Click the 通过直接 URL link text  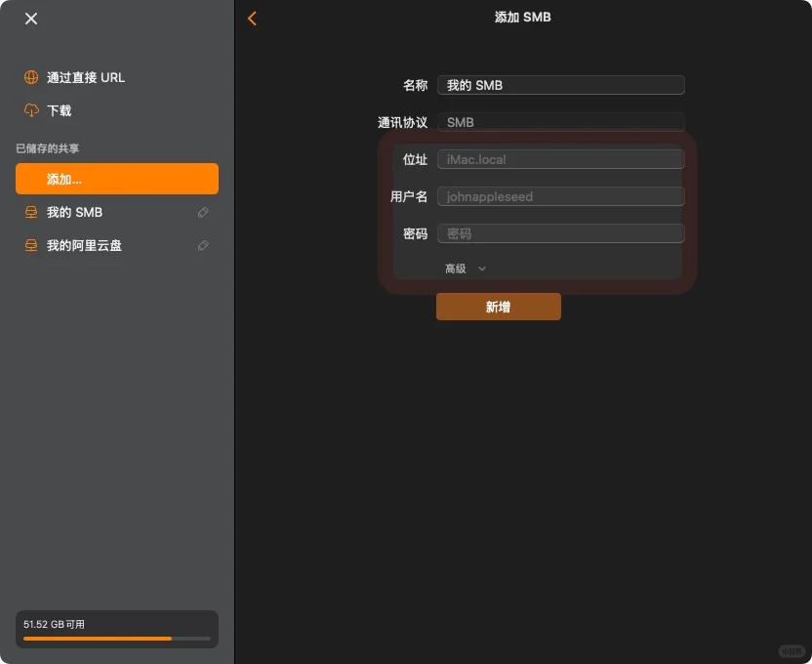[86, 77]
